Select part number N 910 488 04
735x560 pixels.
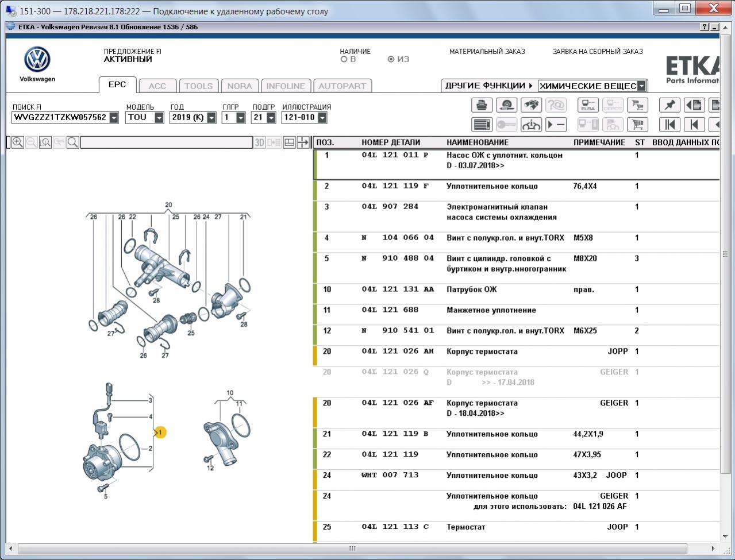tap(398, 258)
